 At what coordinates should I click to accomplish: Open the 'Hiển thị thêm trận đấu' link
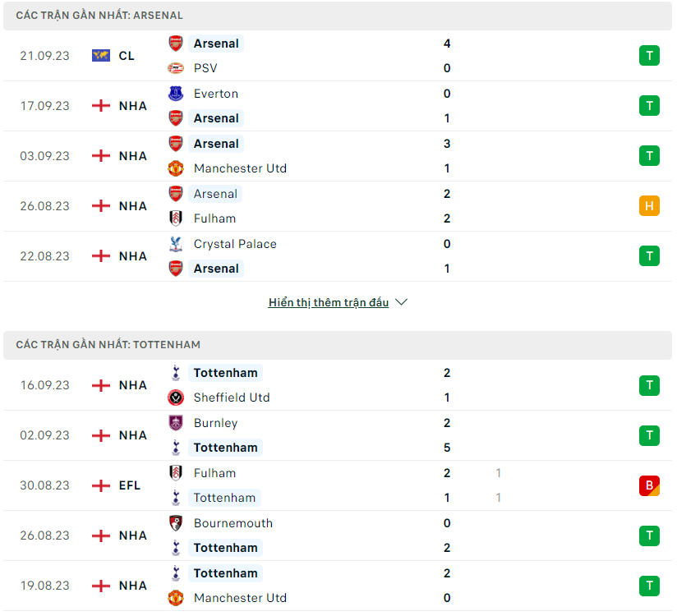[x=329, y=302]
